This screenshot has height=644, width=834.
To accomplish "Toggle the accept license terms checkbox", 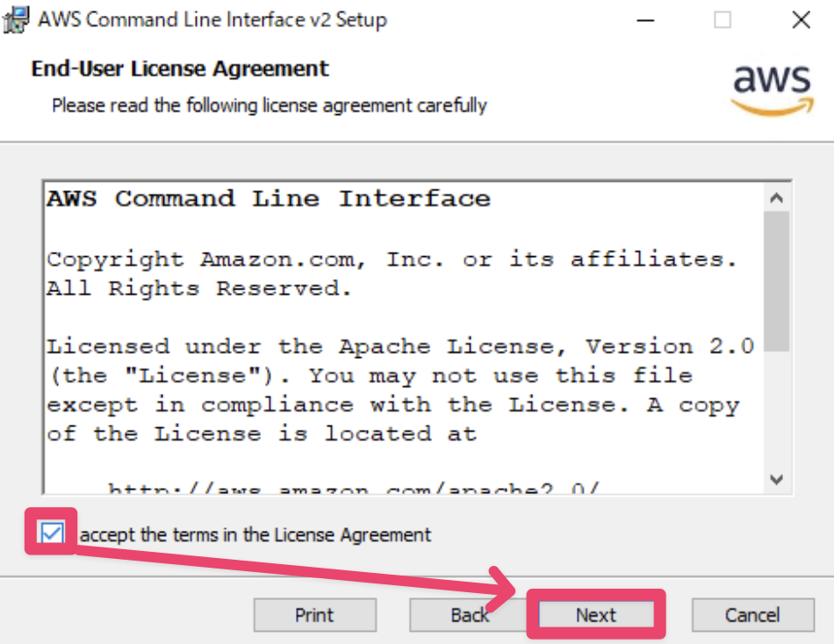I will coord(53,533).
